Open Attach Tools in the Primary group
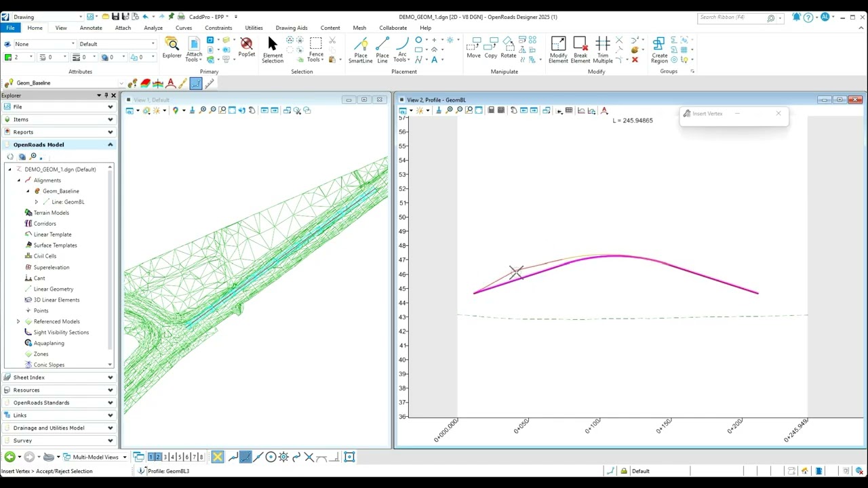 tap(194, 50)
